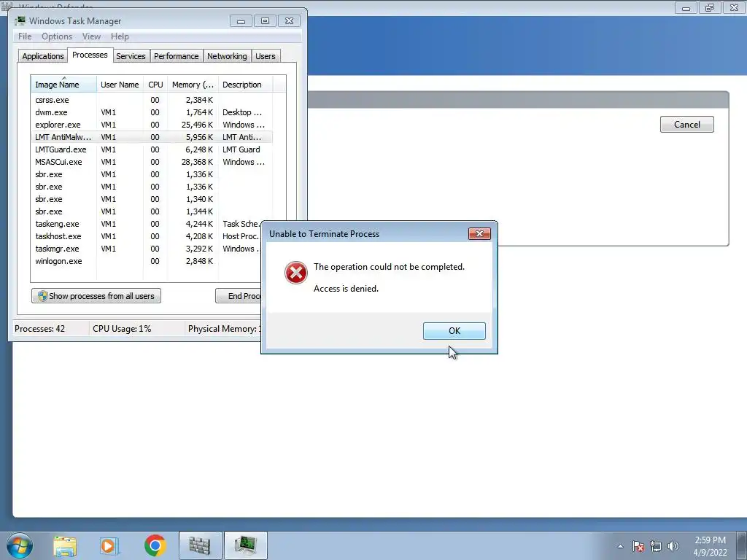
Task: Show hidden tray icons arrow
Action: (x=620, y=546)
